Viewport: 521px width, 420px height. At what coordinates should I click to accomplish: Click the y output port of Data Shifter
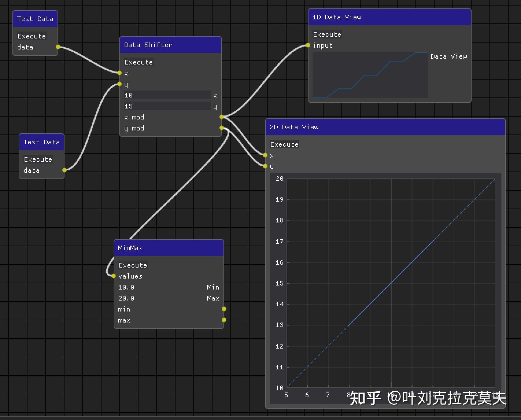coord(221,127)
